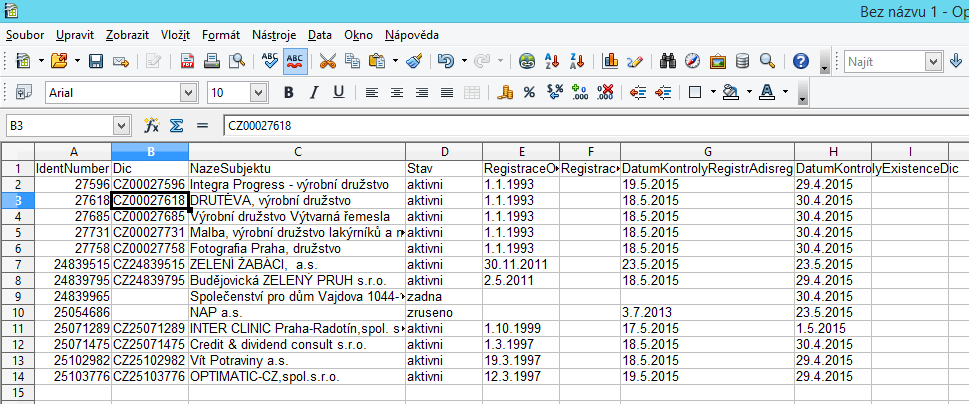Insert a chart with the bar chart icon

[x=610, y=61]
